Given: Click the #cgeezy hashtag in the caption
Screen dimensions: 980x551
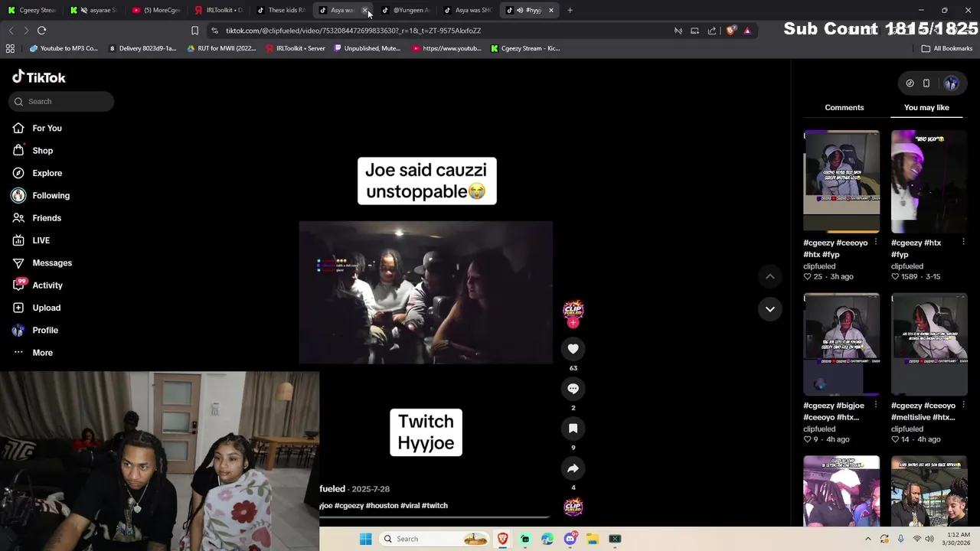Looking at the screenshot, I should coord(349,505).
